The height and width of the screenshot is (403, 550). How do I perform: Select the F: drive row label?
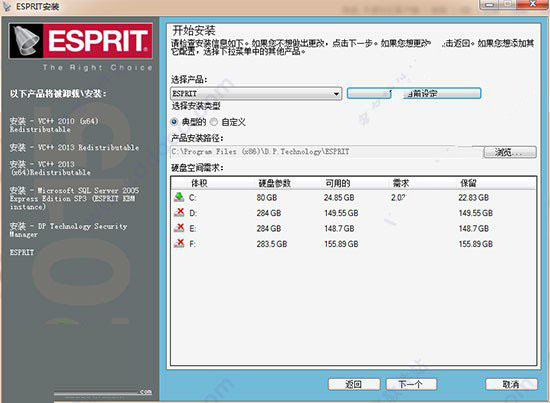(192, 244)
